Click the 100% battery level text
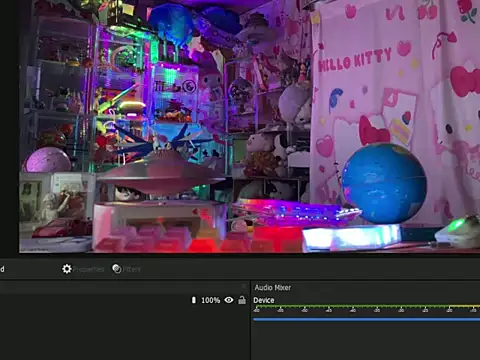480x360 pixels. (211, 300)
